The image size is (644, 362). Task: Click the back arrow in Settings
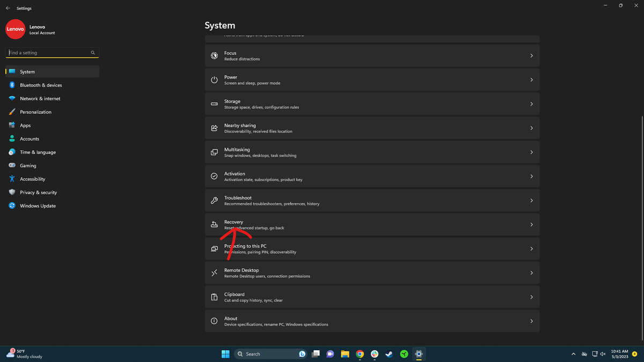[8, 8]
